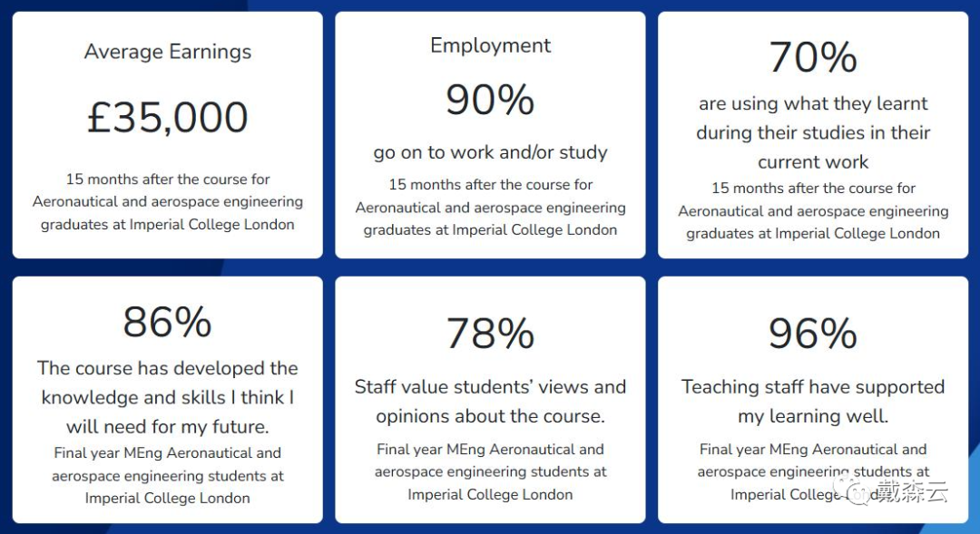Click the 戴森云 watermark text
This screenshot has height=534, width=980.
click(x=911, y=492)
